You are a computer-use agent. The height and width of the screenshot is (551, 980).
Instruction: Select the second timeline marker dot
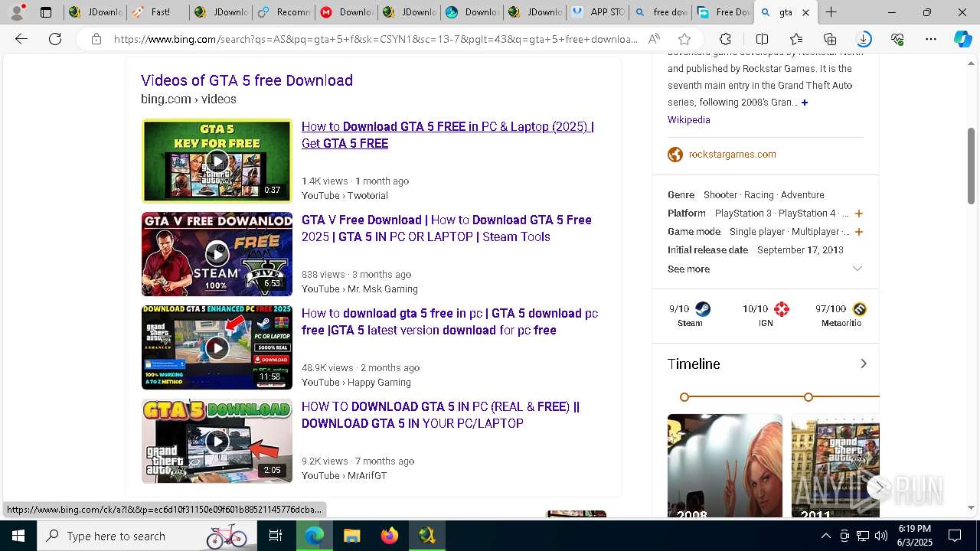click(808, 397)
